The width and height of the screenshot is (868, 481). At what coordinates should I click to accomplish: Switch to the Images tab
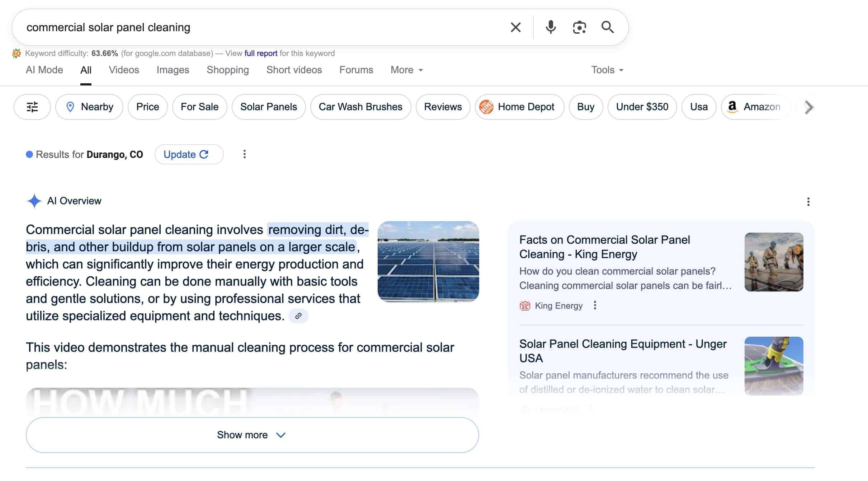[173, 70]
